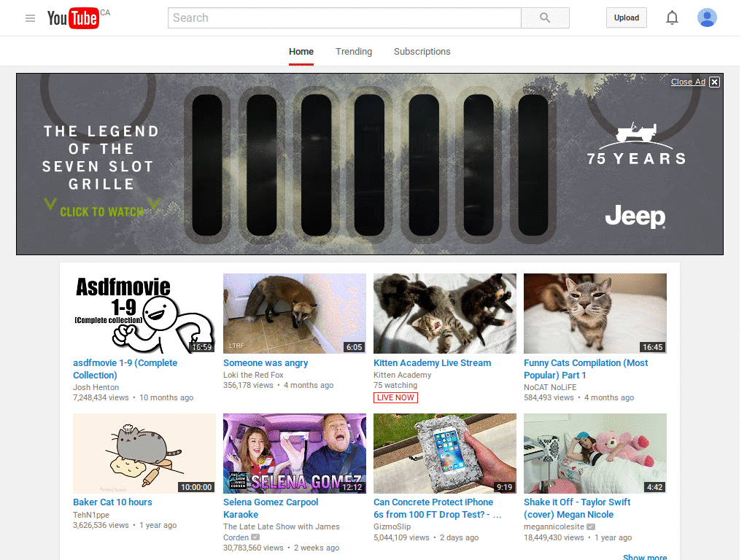The width and height of the screenshot is (747, 560).
Task: Open the megannicolesite channel
Action: (554, 526)
